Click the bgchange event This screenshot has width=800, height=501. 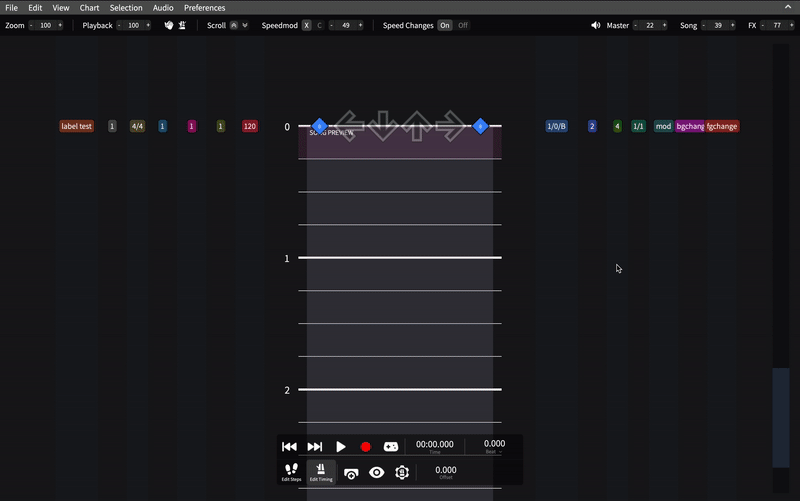[x=690, y=126]
